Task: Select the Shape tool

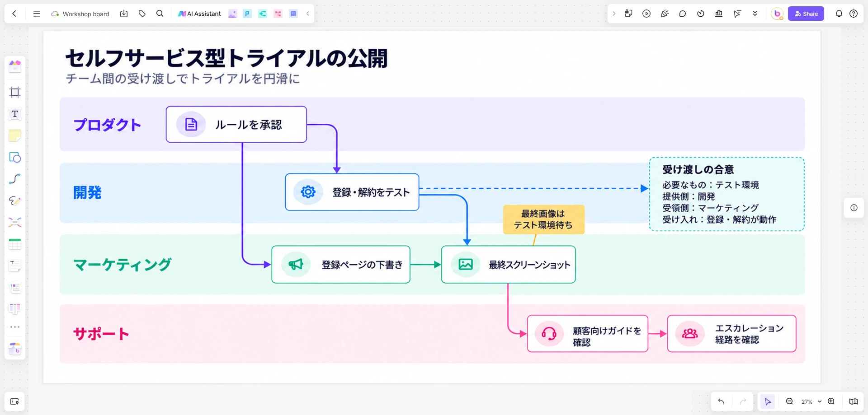Action: point(15,157)
